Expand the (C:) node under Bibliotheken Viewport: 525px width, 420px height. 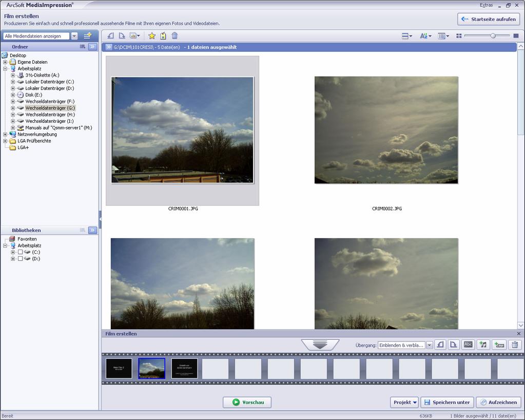(13, 252)
